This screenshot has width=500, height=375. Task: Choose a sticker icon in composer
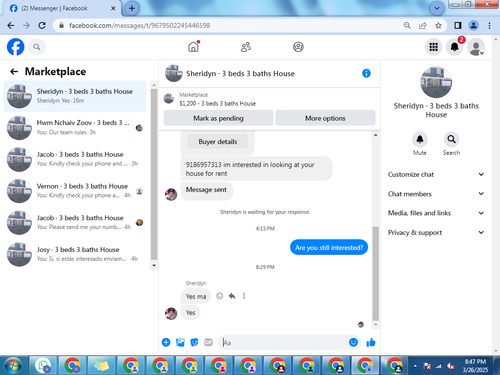[x=194, y=342]
